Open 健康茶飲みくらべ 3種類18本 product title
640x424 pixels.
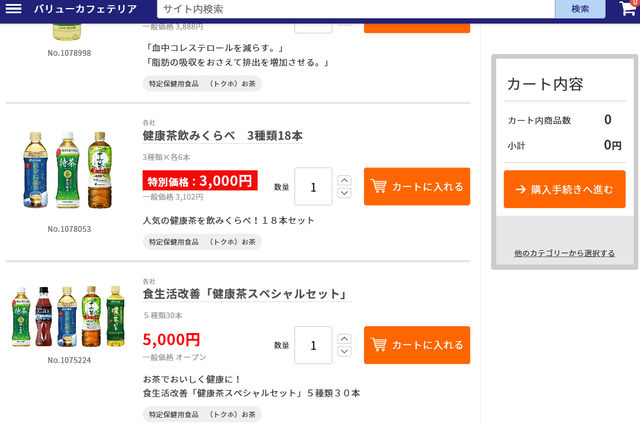point(222,136)
